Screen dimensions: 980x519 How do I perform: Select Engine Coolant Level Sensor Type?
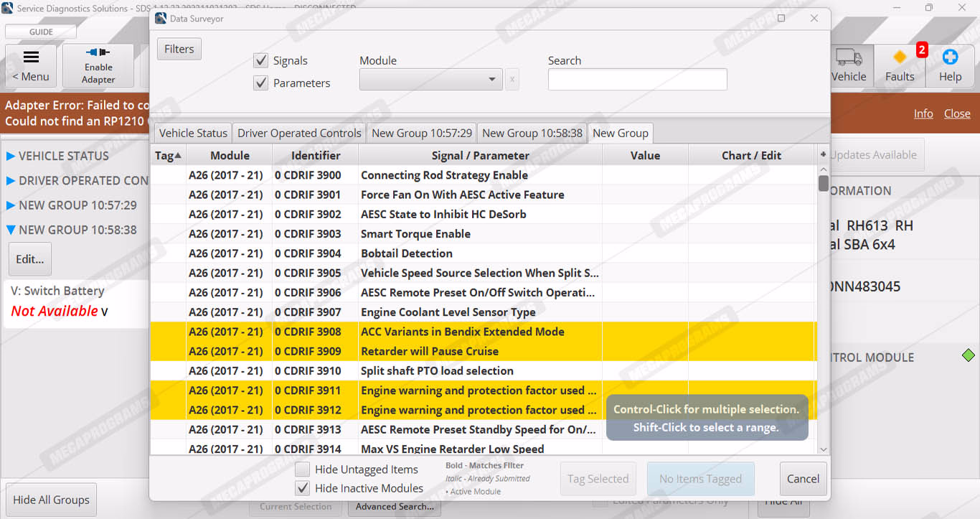coord(484,312)
